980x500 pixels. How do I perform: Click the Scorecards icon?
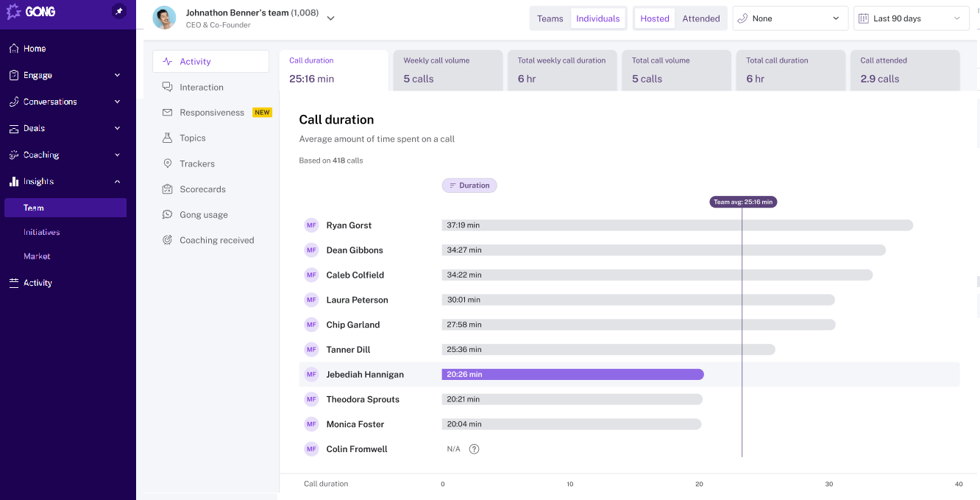pyautogui.click(x=167, y=189)
